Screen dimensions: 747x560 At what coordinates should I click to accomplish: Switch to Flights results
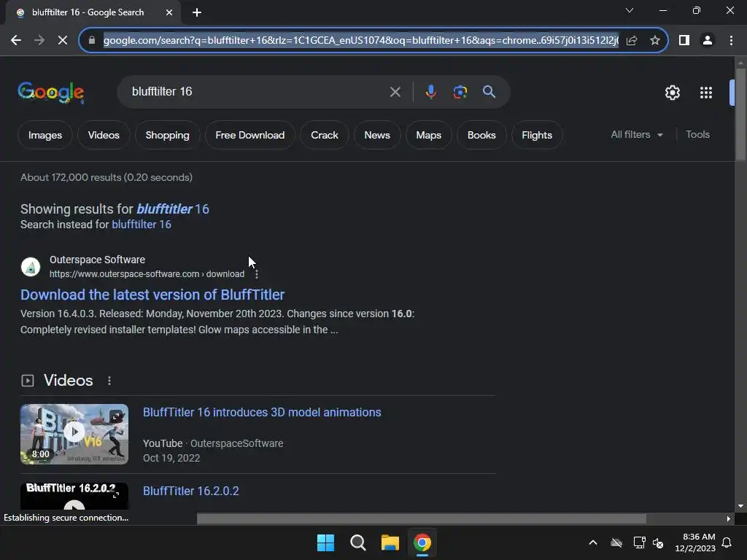[536, 135]
